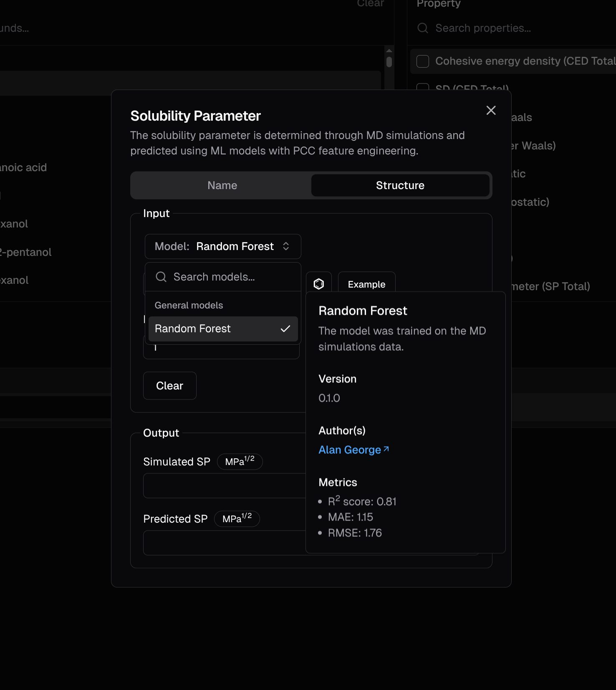Click the scroll-up arrow of the compounds list
616x690 pixels.
coord(389,51)
